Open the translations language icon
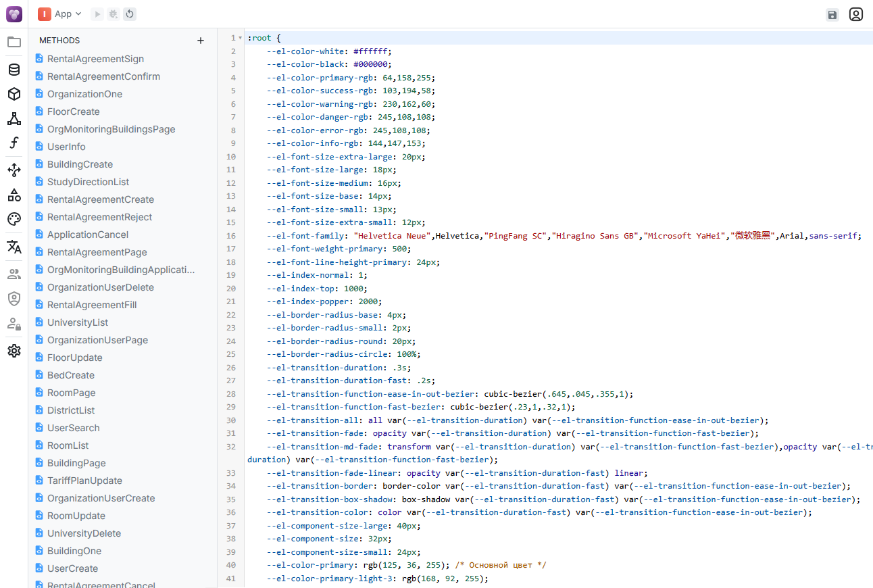873x588 pixels. (x=14, y=247)
